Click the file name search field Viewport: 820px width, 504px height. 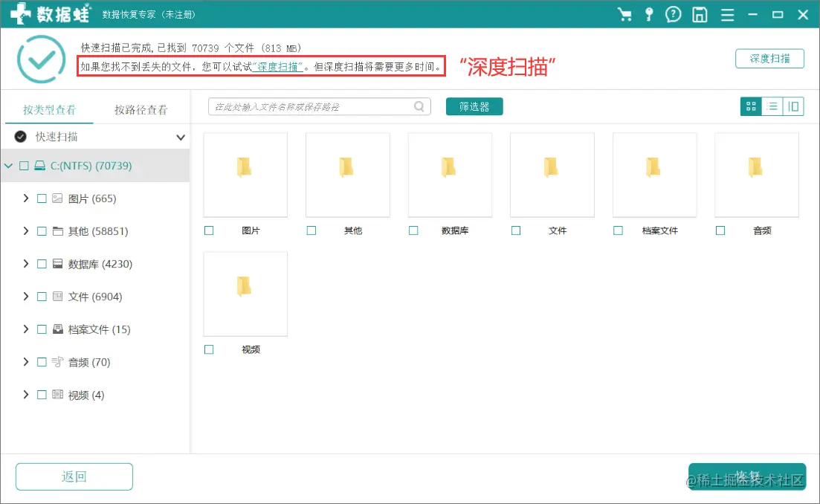[x=319, y=106]
